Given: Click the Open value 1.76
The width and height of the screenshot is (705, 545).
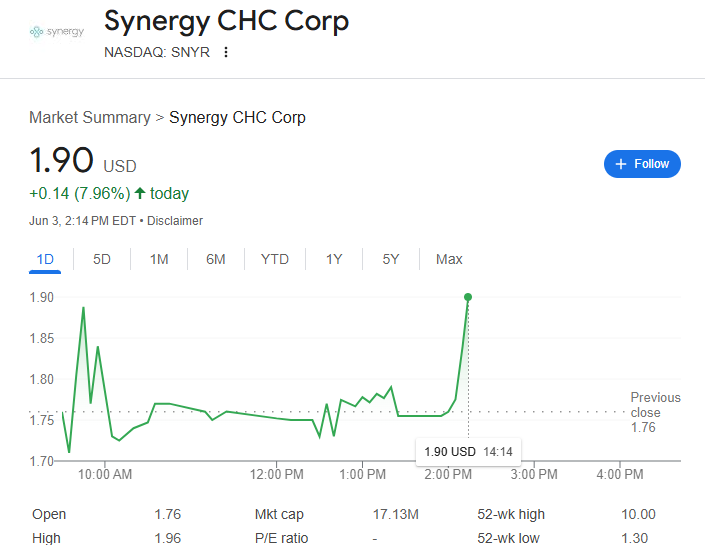Looking at the screenshot, I should click(x=167, y=514).
